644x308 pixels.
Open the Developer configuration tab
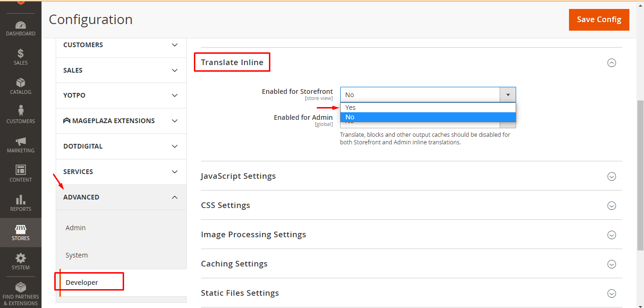tap(82, 283)
